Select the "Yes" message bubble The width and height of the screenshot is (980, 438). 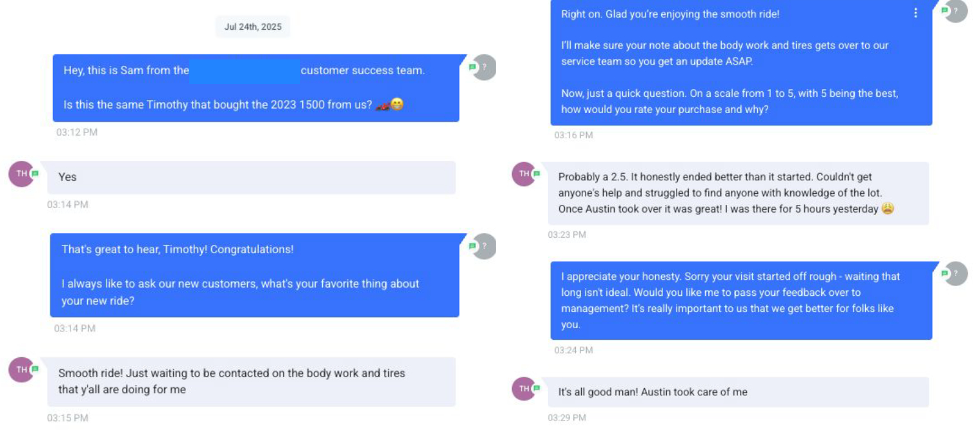(251, 177)
